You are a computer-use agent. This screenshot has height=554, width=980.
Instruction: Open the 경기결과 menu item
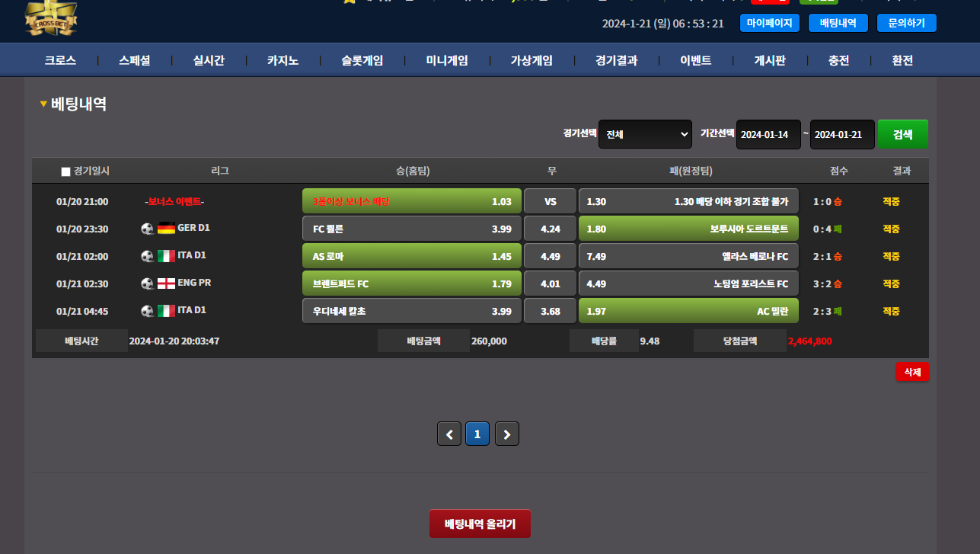pyautogui.click(x=616, y=61)
